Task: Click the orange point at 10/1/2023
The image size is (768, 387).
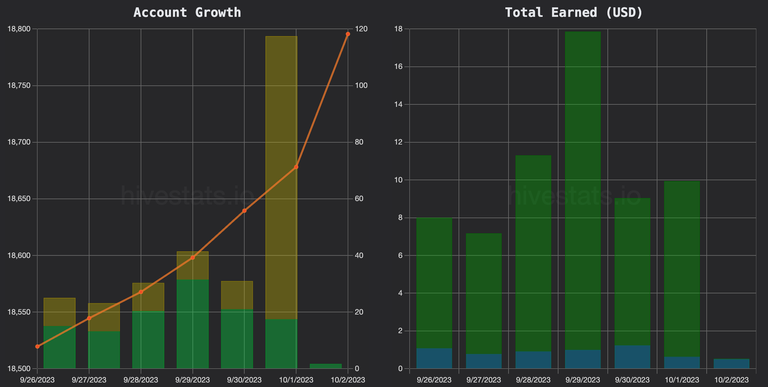Action: pyautogui.click(x=296, y=167)
